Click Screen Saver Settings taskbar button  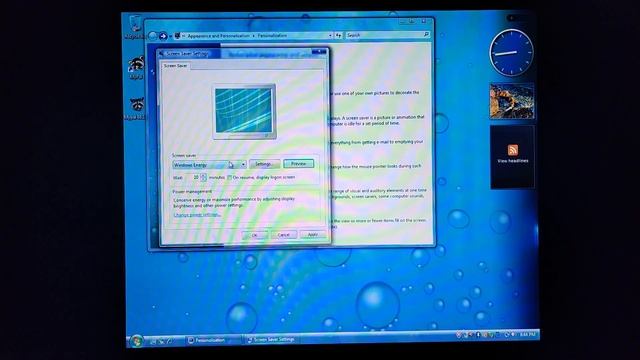pyautogui.click(x=273, y=339)
